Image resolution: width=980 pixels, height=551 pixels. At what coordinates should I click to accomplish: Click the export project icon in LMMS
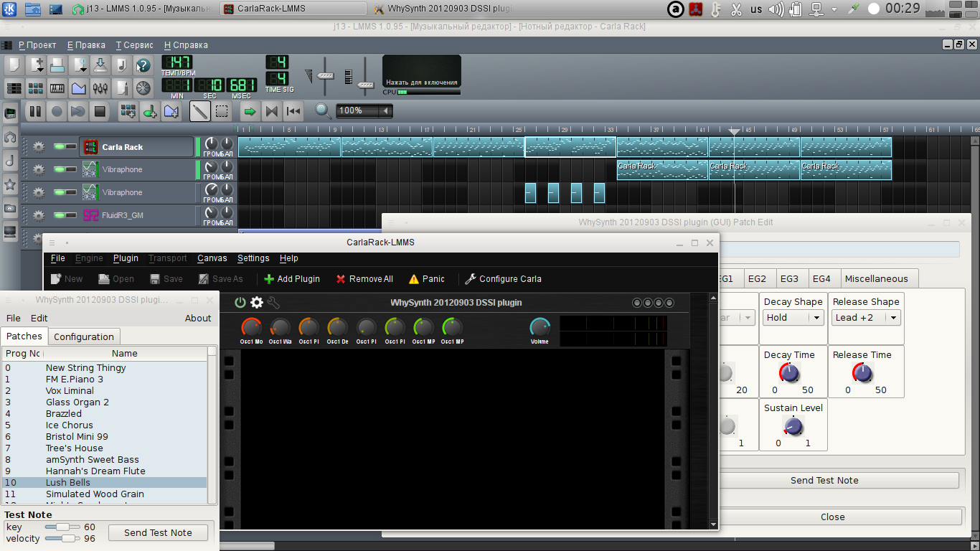122,65
